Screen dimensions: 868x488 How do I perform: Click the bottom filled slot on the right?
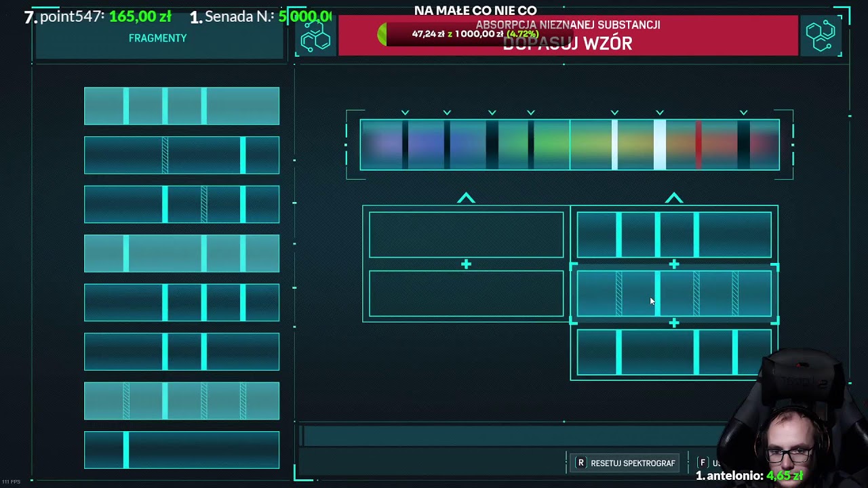point(674,352)
